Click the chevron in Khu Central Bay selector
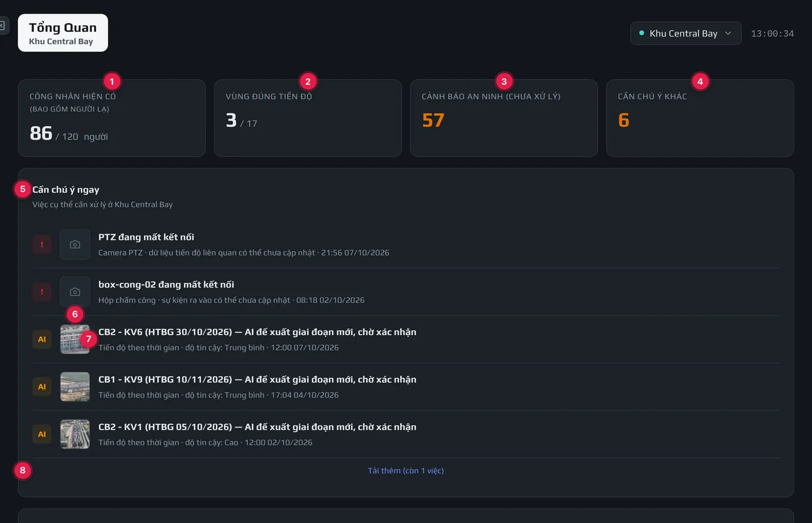Screen dimensions: 812x523 [x=728, y=33]
